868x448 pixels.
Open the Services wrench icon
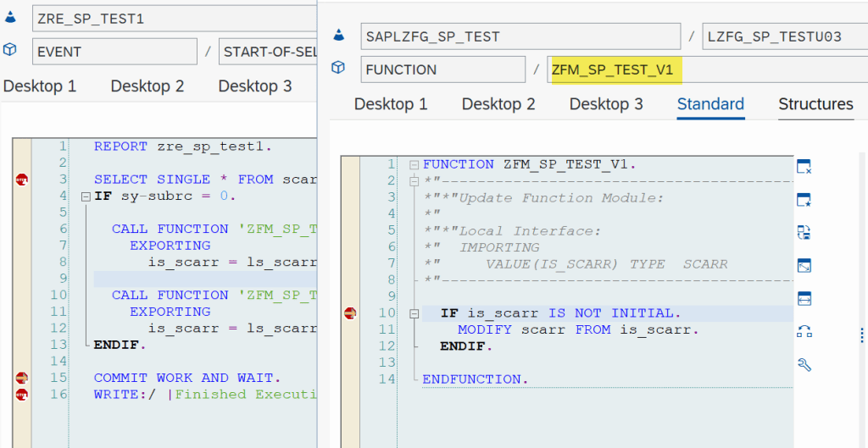coord(804,364)
